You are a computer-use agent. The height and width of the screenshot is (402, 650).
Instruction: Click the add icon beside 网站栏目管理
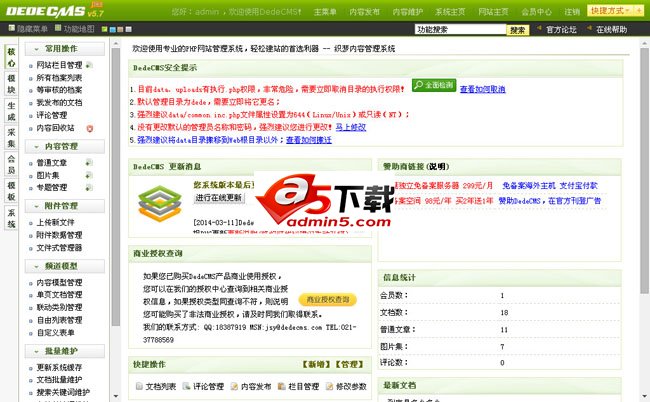point(89,65)
